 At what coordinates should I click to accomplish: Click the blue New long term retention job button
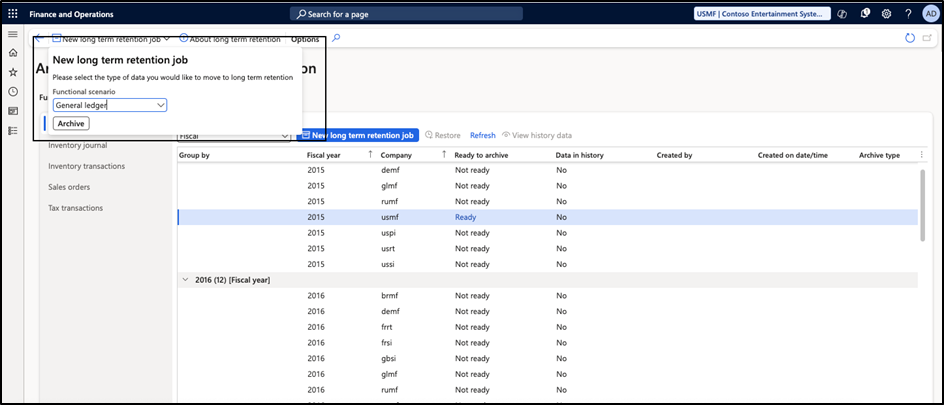click(358, 135)
